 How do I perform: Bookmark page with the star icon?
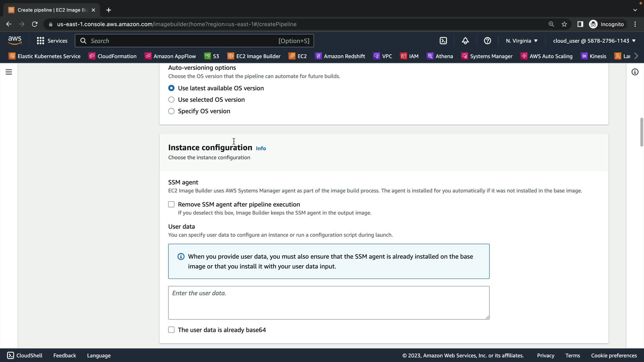564,24
